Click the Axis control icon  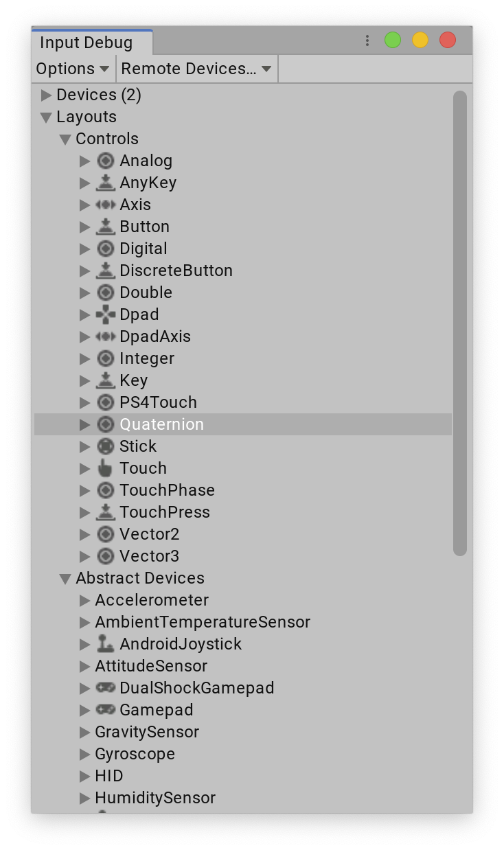click(105, 205)
